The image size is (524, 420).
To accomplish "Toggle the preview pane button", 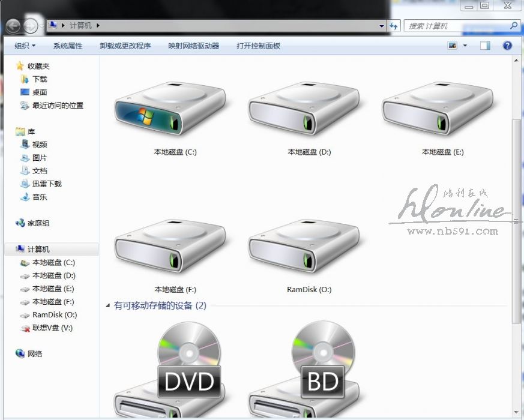I will click(485, 46).
